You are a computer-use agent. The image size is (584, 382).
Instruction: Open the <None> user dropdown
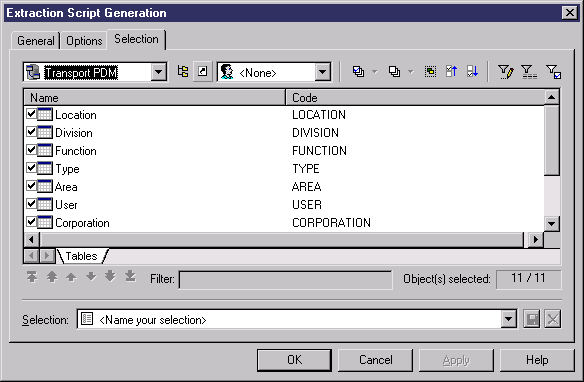[x=323, y=72]
